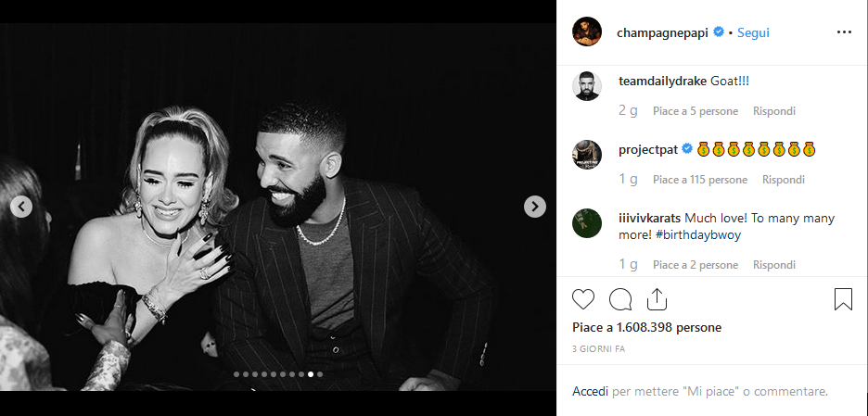Viewport: 868px width, 416px height.
Task: Click the Segui follow button
Action: (x=753, y=32)
